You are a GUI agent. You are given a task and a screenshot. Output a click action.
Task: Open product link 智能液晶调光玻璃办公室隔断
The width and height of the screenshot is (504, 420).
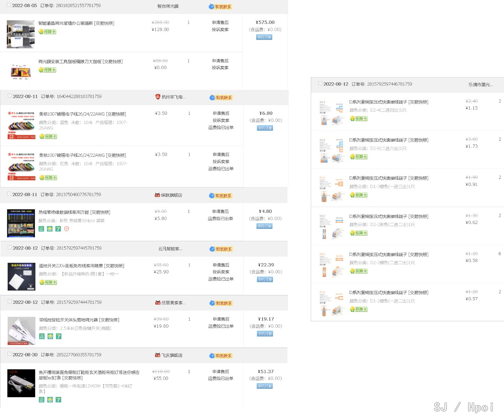tap(66, 23)
